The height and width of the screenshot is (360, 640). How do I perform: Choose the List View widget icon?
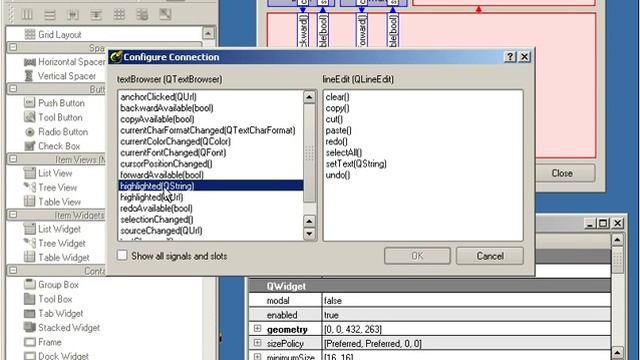pyautogui.click(x=29, y=173)
